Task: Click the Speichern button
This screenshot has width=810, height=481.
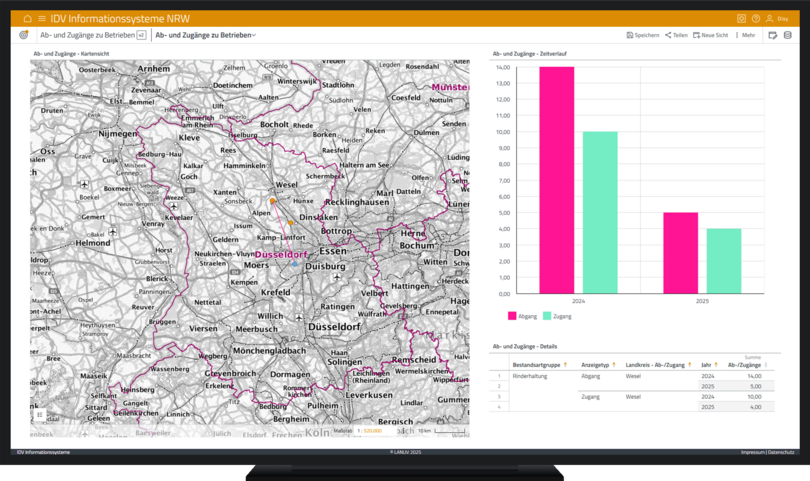Action: click(x=643, y=35)
